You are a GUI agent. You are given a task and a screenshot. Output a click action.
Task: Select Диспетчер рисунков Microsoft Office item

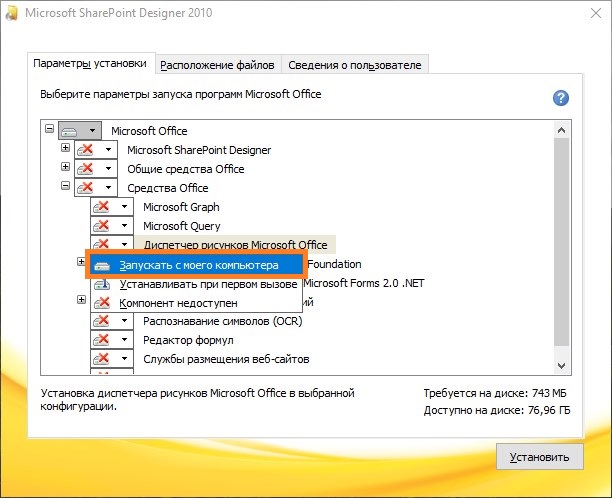point(235,245)
